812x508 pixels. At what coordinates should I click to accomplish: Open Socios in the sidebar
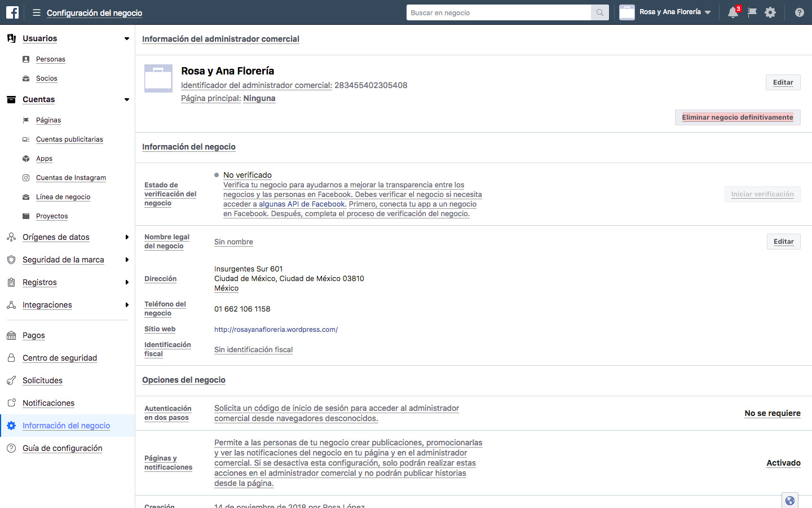[x=47, y=78]
